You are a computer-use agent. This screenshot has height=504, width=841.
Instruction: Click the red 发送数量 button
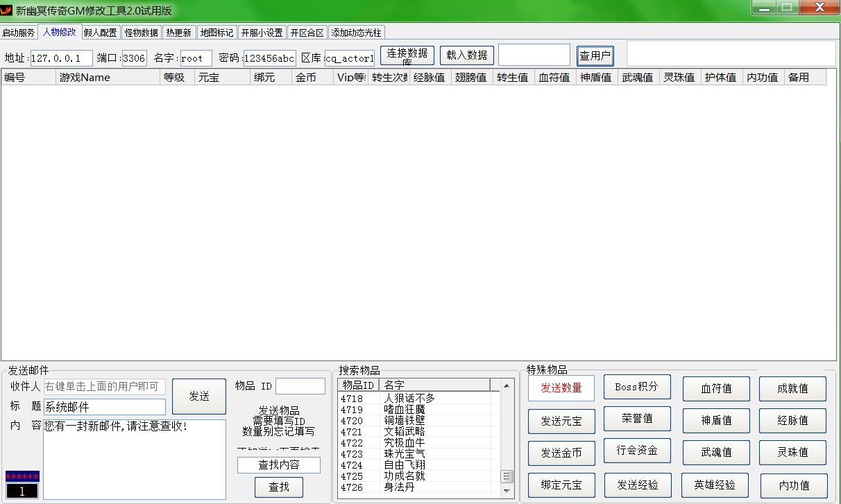[x=561, y=388]
